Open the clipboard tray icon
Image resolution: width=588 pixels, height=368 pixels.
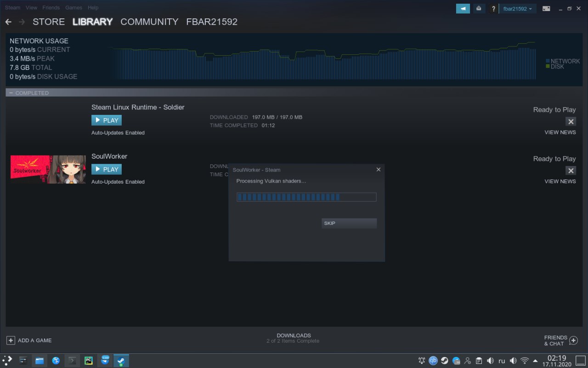pos(479,361)
